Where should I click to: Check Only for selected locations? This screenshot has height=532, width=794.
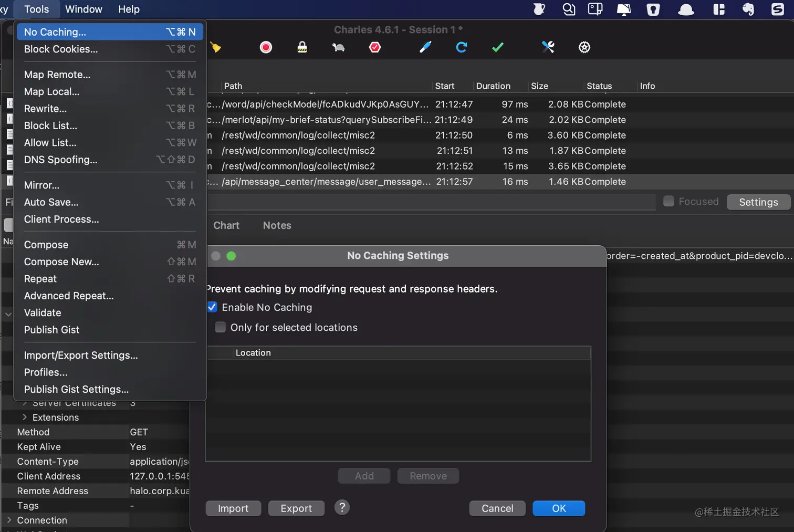tap(221, 327)
